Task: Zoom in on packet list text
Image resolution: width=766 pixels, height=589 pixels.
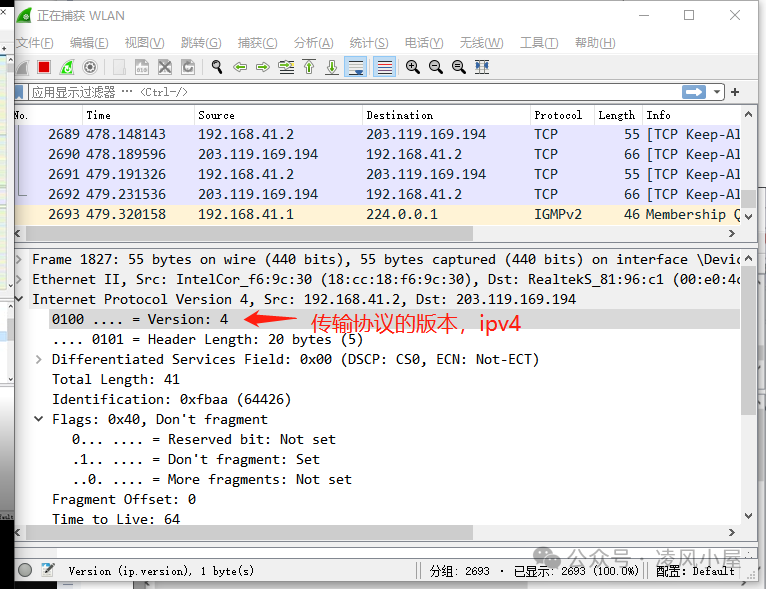Action: 412,67
